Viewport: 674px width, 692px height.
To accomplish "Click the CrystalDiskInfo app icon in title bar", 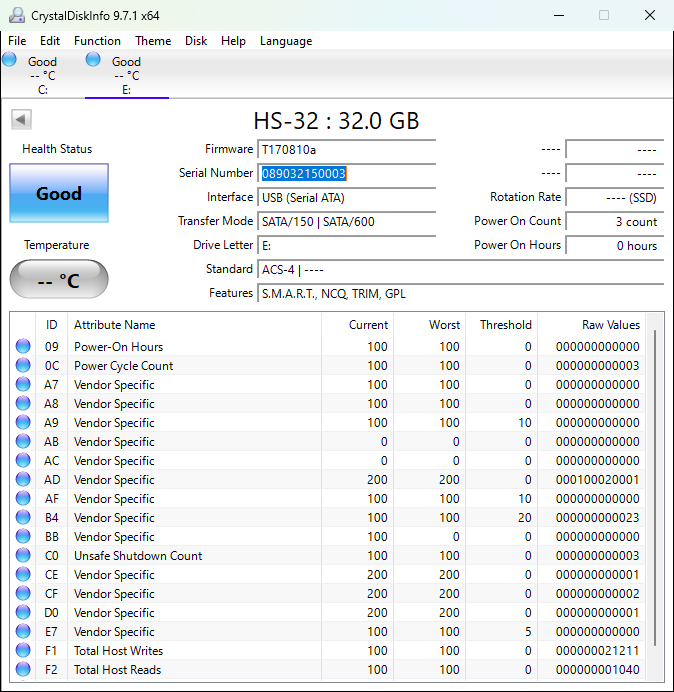I will pyautogui.click(x=17, y=15).
